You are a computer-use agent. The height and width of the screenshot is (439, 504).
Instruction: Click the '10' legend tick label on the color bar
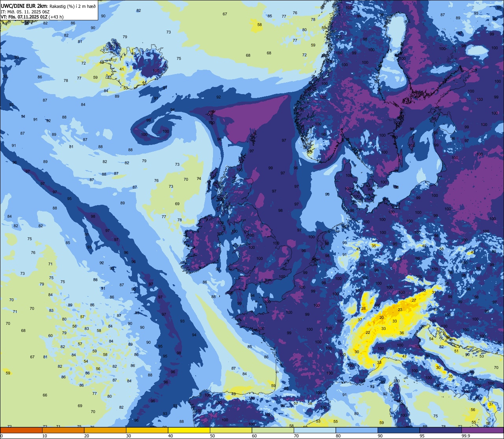point(45,436)
